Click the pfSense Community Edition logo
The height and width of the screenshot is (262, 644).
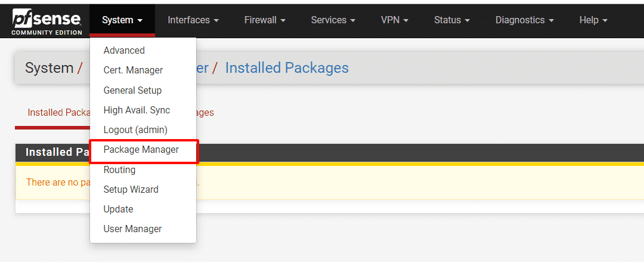47,21
